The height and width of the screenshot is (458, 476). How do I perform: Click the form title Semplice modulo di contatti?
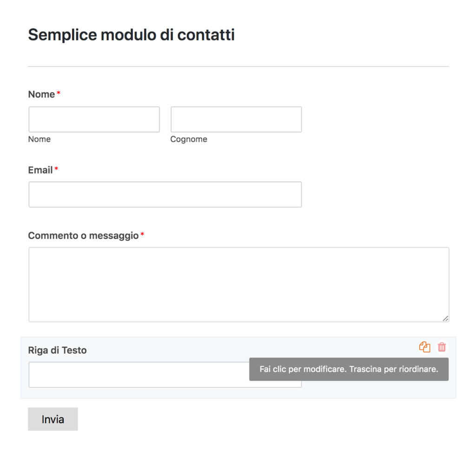click(x=131, y=34)
